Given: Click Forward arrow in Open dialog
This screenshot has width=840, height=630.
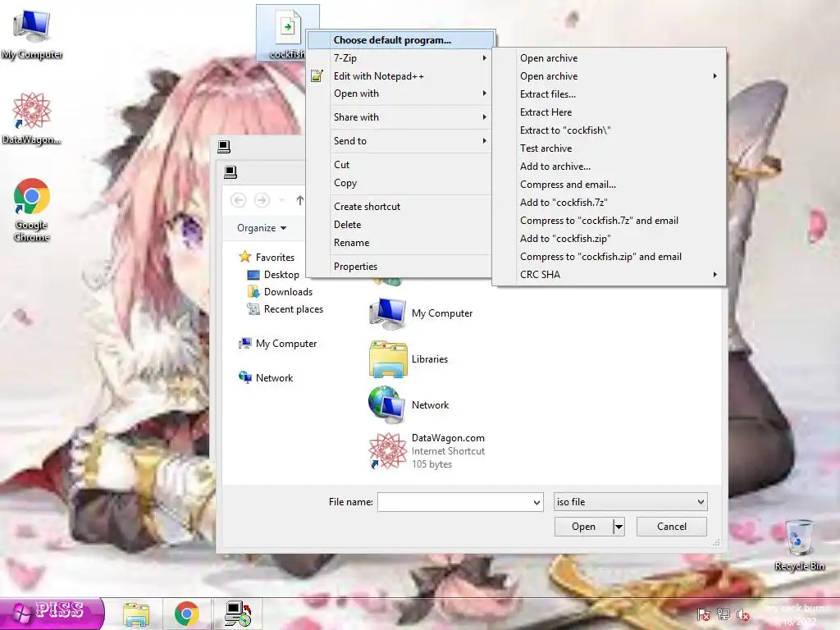Looking at the screenshot, I should 262,200.
